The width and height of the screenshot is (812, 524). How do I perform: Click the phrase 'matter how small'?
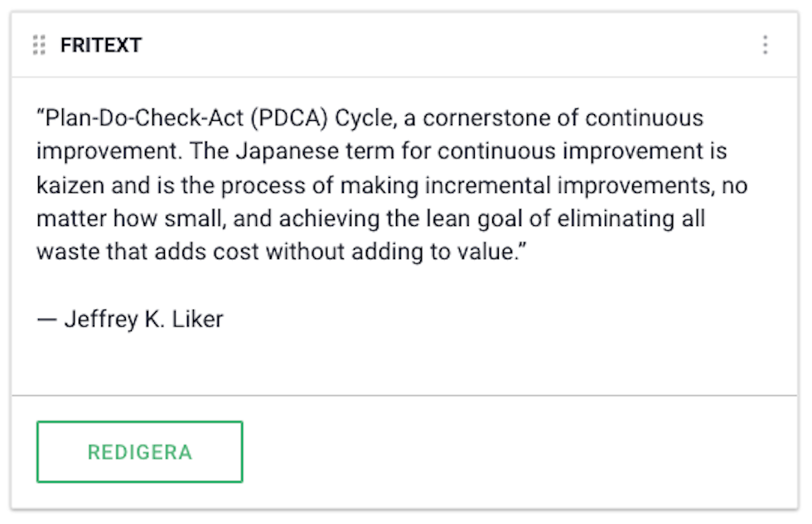point(132,219)
